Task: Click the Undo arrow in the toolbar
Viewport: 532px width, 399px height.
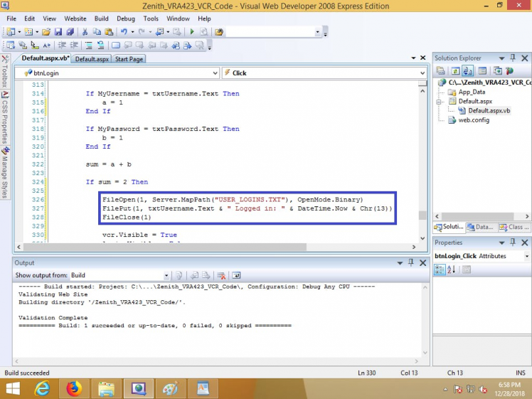Action: pos(124,32)
